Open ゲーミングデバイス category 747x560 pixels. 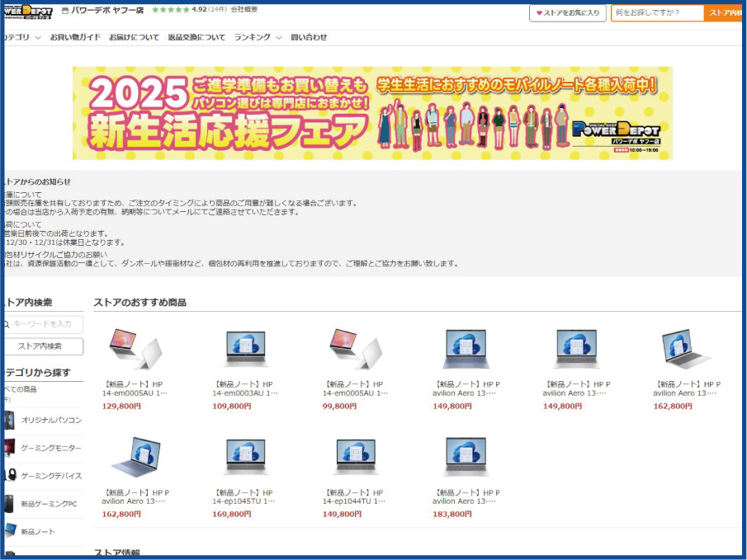point(51,476)
